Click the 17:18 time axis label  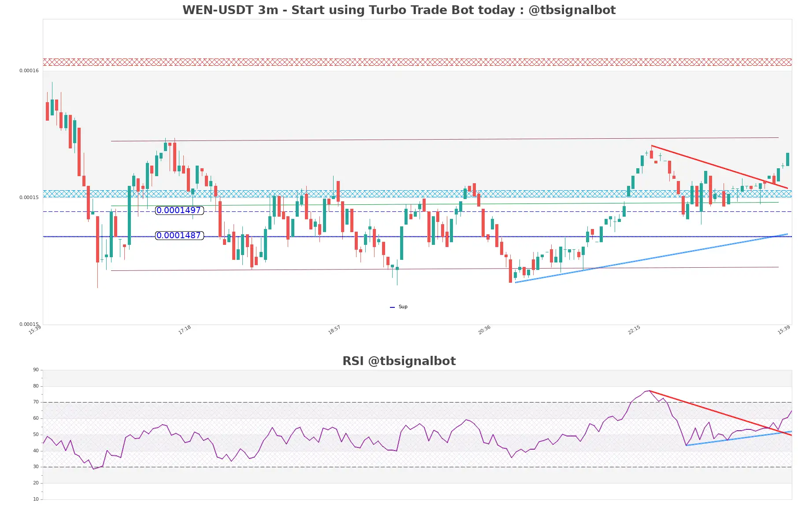185,330
